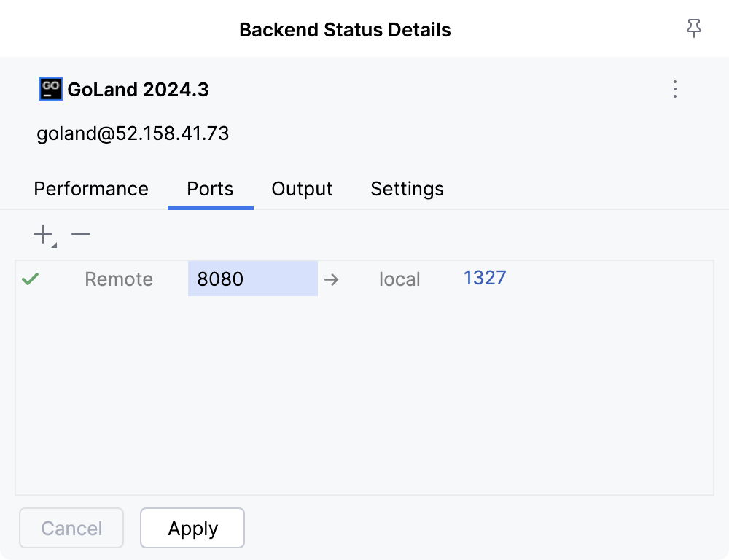The width and height of the screenshot is (729, 560).
Task: Click empty area of ports list
Action: pyautogui.click(x=364, y=394)
